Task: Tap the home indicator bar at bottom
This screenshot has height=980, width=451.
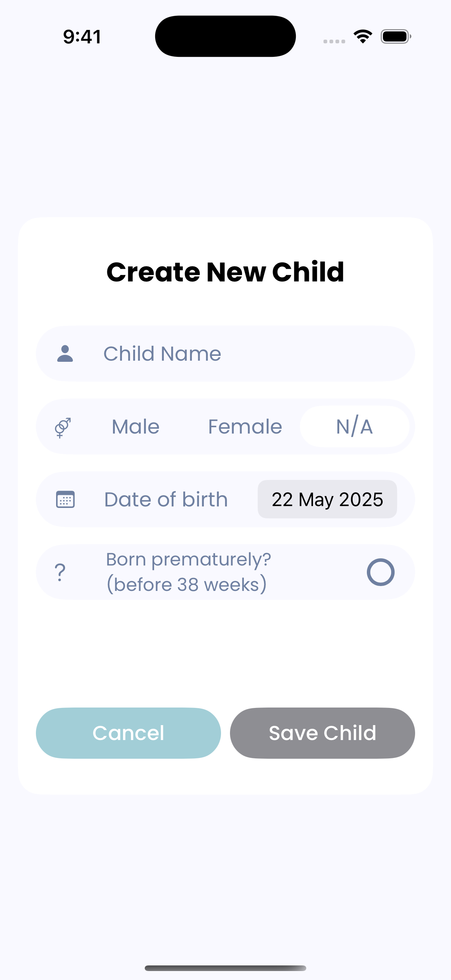Action: [x=225, y=968]
